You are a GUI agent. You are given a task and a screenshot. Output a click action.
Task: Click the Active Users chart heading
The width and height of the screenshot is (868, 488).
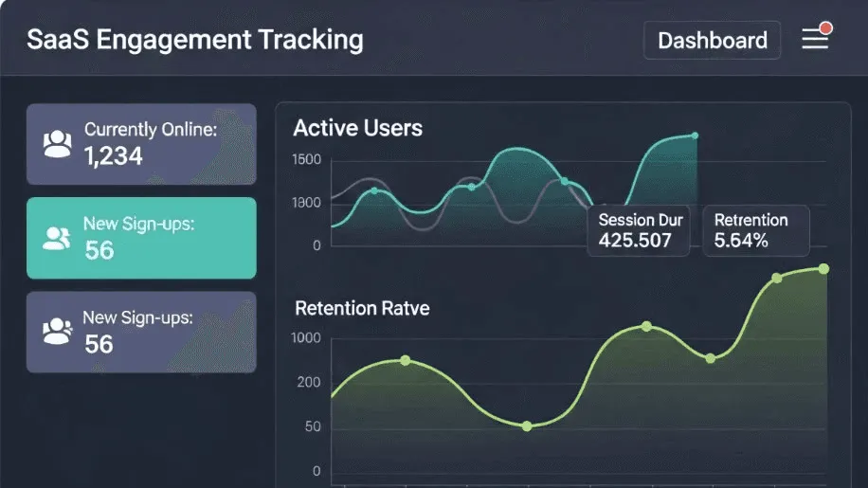[357, 128]
